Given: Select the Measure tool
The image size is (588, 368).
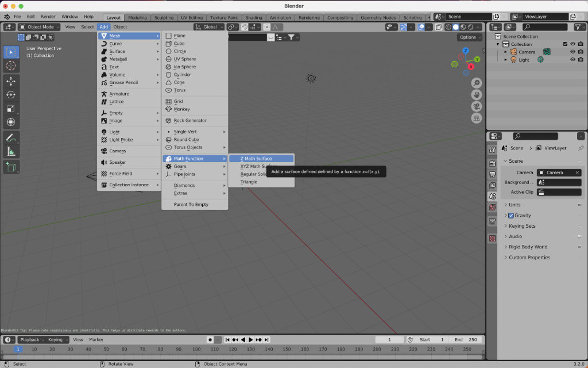Looking at the screenshot, I should pyautogui.click(x=11, y=152).
